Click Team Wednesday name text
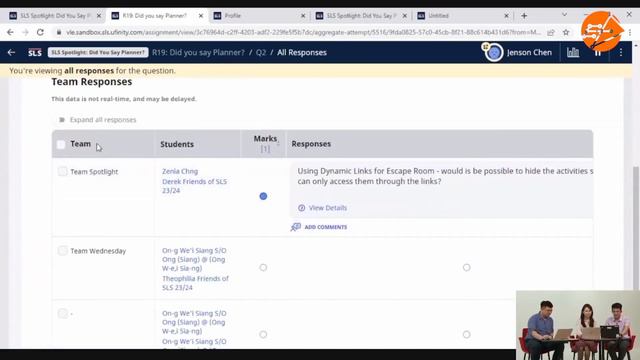The width and height of the screenshot is (640, 360). 98,251
